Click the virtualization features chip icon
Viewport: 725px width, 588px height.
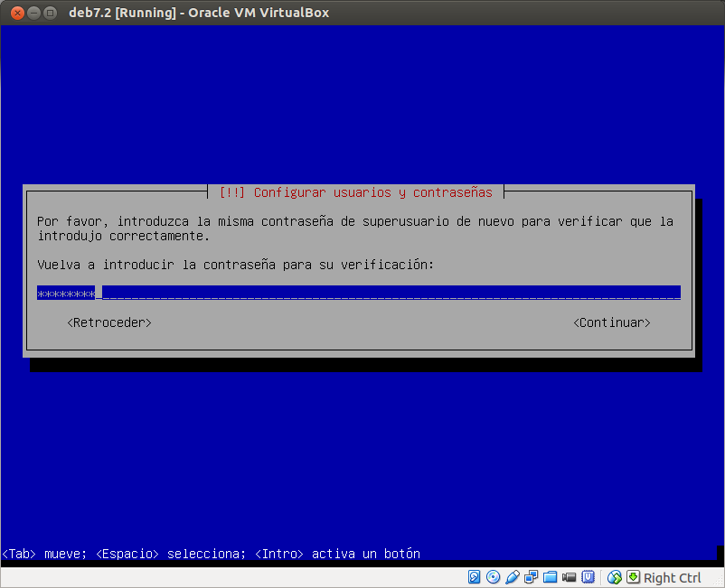click(588, 576)
